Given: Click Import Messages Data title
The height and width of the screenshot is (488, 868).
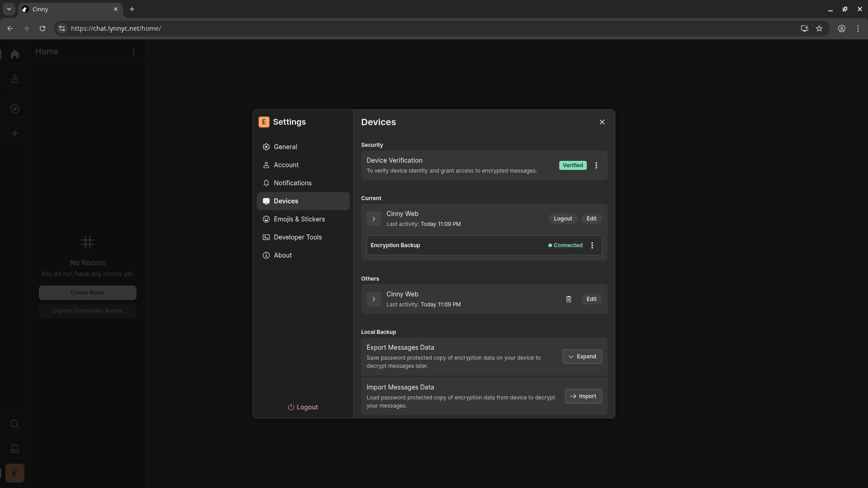Looking at the screenshot, I should (400, 387).
